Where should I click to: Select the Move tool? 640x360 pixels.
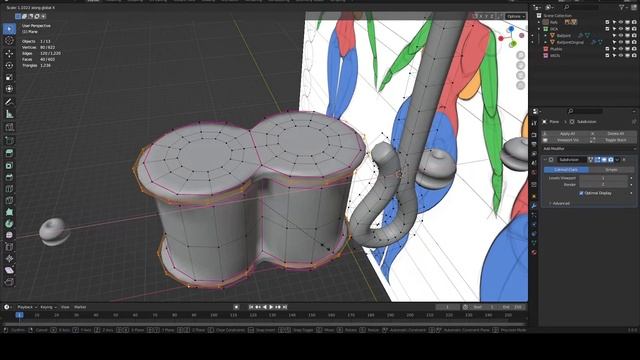(x=9, y=53)
